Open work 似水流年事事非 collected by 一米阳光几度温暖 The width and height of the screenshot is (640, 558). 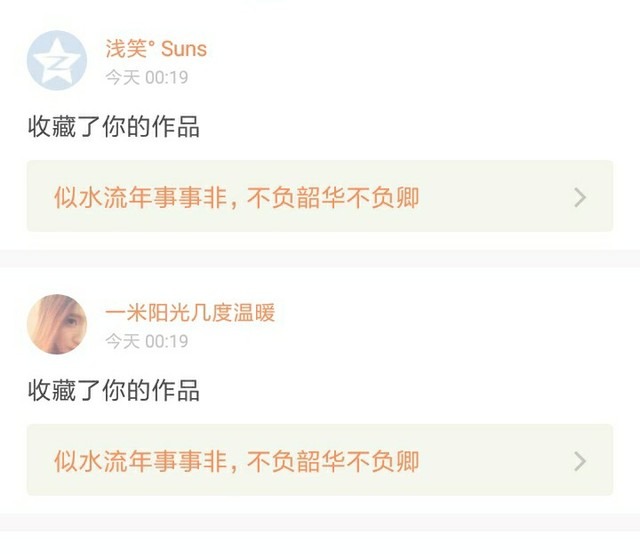click(x=320, y=460)
